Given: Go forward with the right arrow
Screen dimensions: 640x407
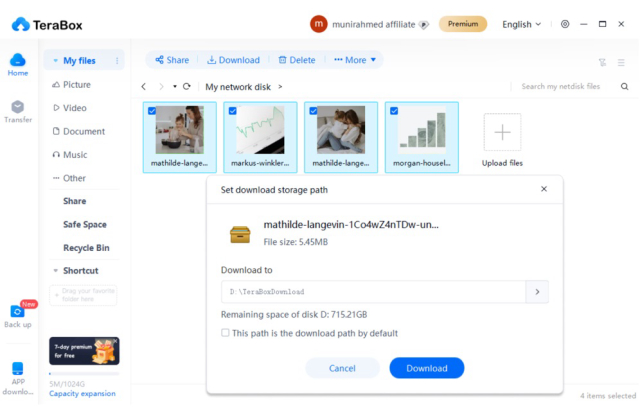Looking at the screenshot, I should (x=161, y=87).
